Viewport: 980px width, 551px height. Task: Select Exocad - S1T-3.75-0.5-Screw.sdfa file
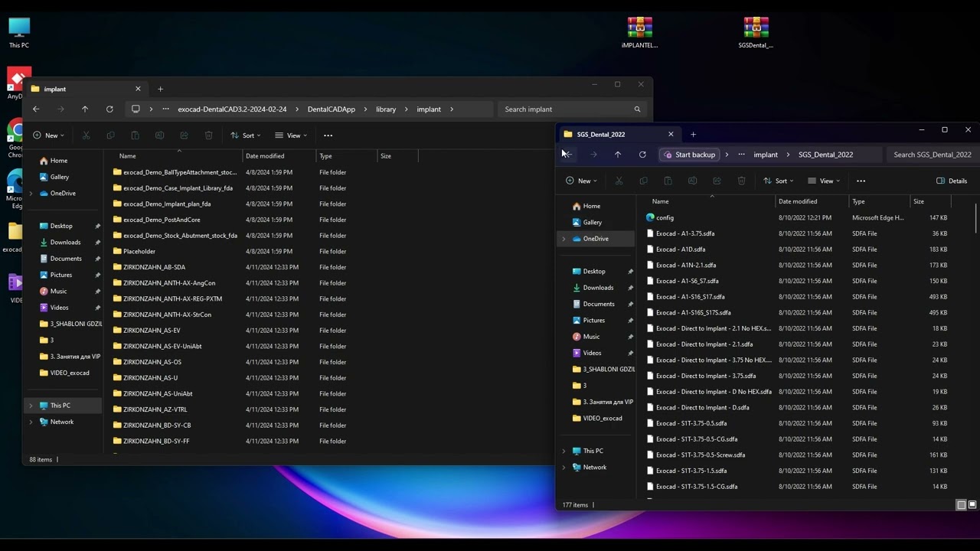(701, 455)
